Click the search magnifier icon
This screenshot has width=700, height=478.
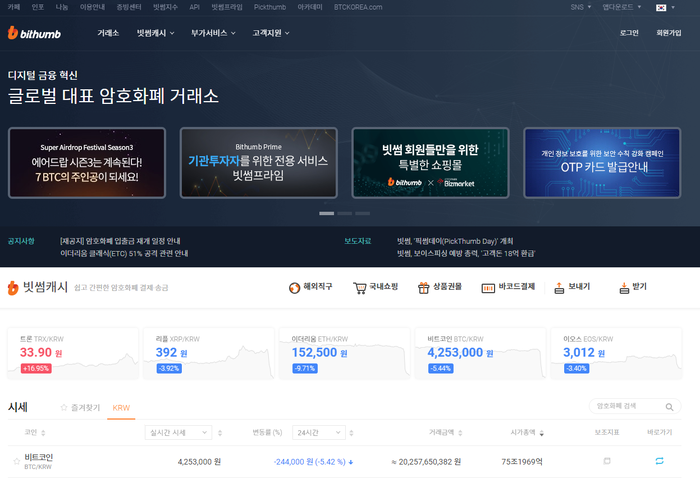point(669,407)
